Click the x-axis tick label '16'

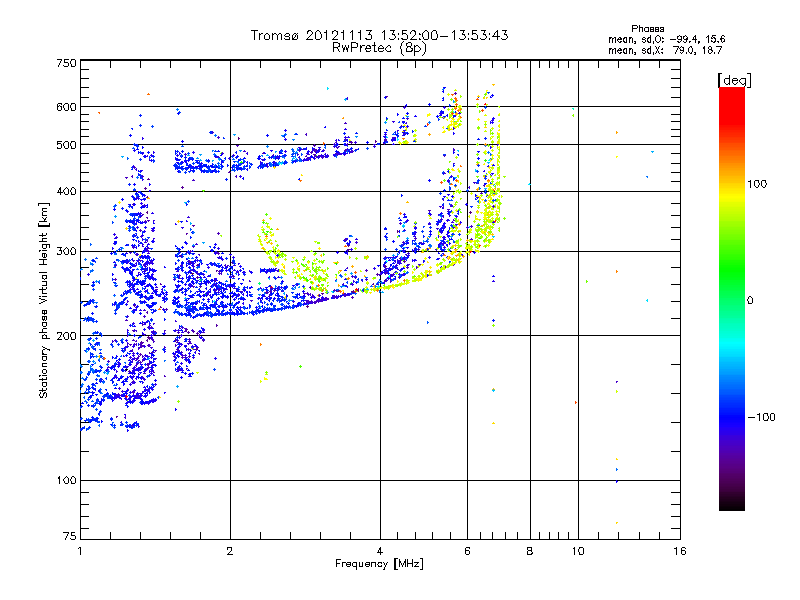(x=680, y=551)
